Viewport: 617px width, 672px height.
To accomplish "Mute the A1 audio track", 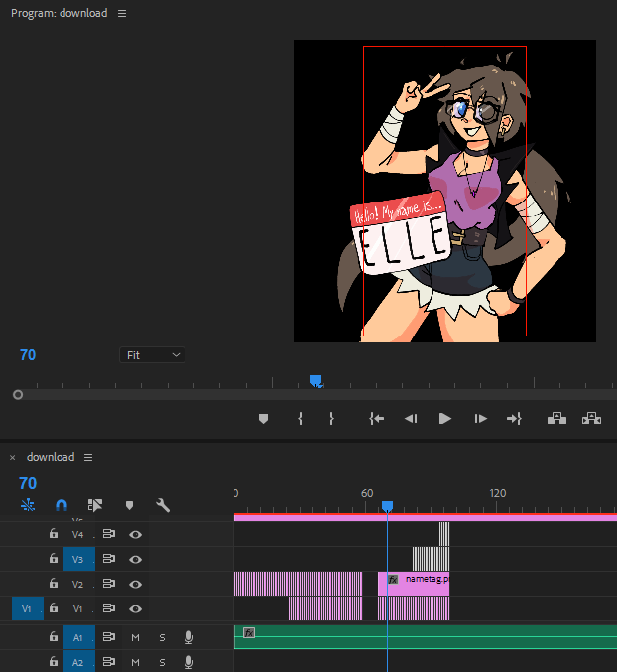I will [x=135, y=637].
